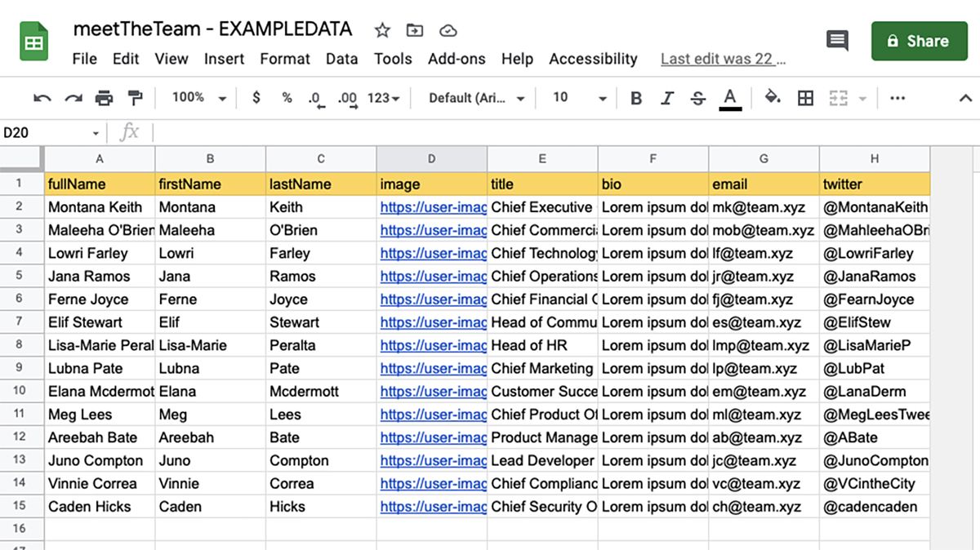The width and height of the screenshot is (980, 550).
Task: Toggle italic text formatting
Action: (x=667, y=99)
